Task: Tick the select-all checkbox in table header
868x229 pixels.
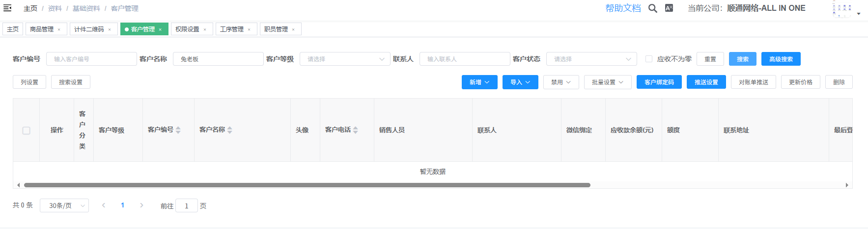Action: coord(27,130)
